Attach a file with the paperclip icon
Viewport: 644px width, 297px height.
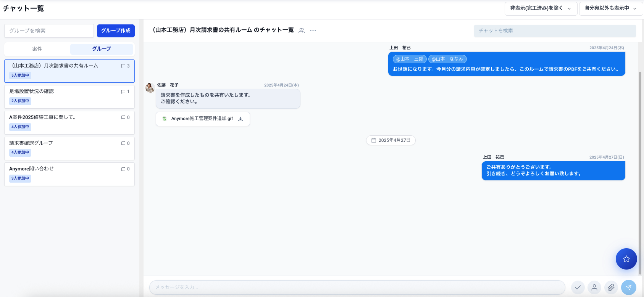click(x=611, y=287)
